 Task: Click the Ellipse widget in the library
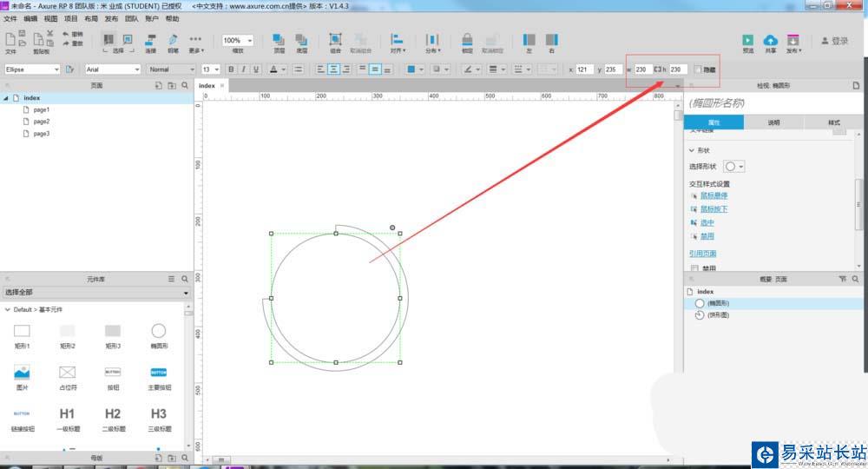[158, 331]
